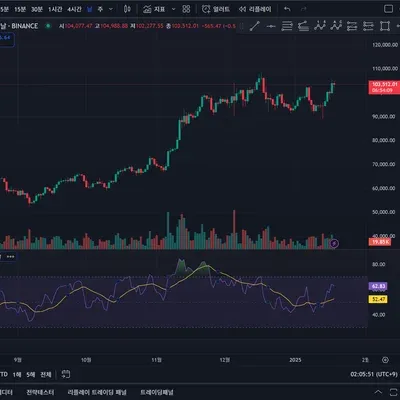Click the 40.00 RSI axis label
The height and width of the screenshot is (400, 400).
[378, 315]
